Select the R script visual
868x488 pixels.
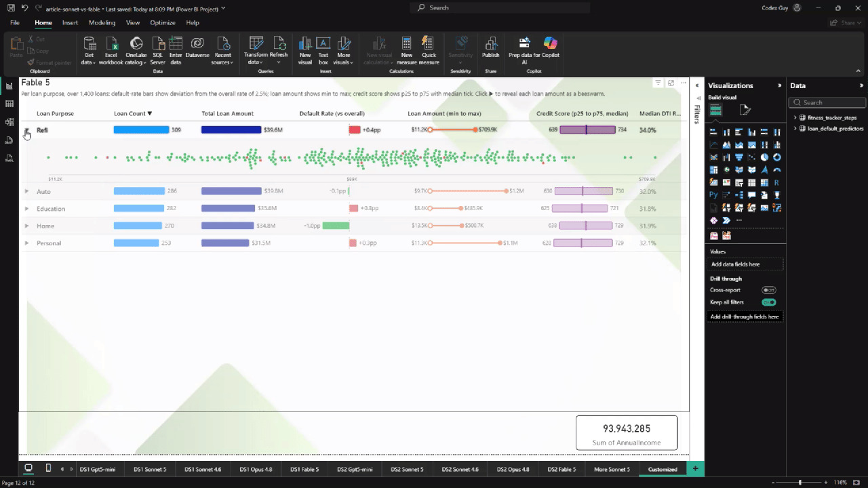pyautogui.click(x=777, y=182)
